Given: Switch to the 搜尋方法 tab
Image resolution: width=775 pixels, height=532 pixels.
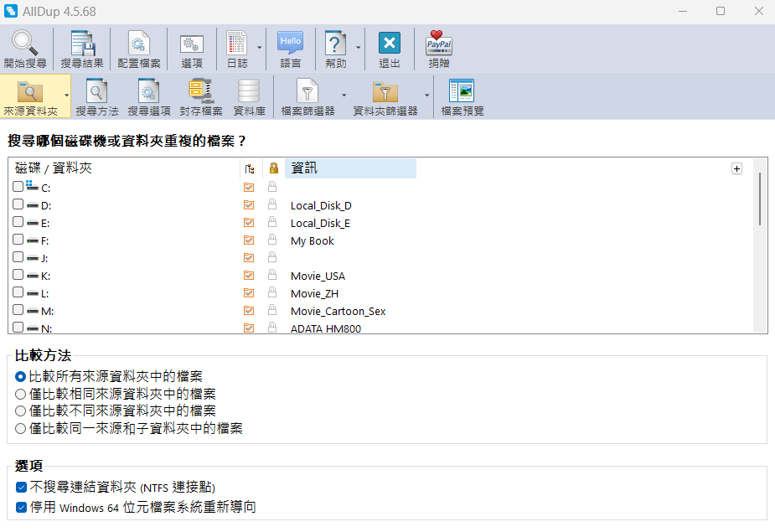Looking at the screenshot, I should [97, 97].
